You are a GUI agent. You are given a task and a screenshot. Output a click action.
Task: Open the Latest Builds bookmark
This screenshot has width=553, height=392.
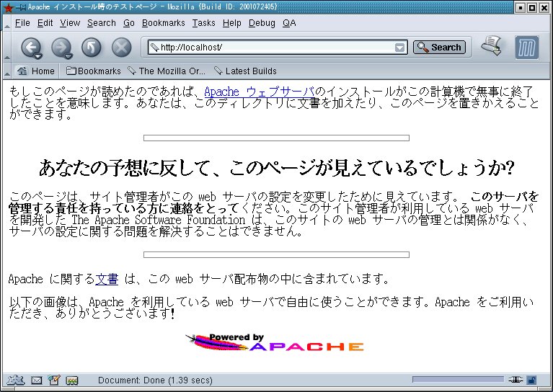[x=245, y=71]
